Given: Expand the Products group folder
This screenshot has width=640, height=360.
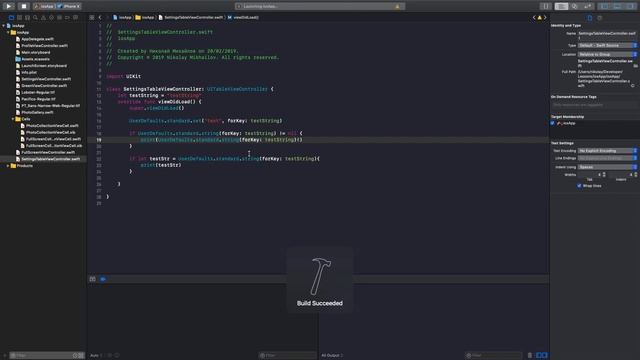Looking at the screenshot, I should pyautogui.click(x=8, y=166).
